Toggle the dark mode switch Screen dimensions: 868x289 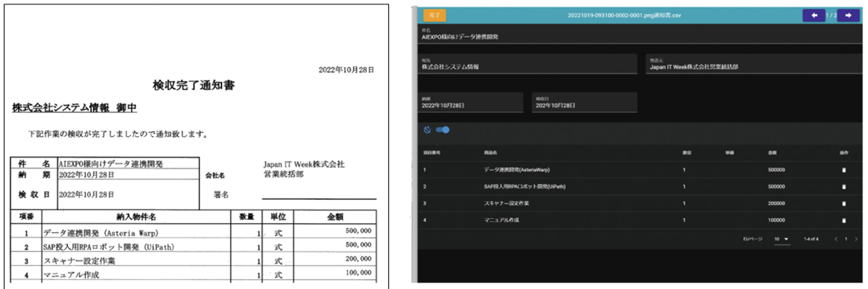[x=443, y=130]
